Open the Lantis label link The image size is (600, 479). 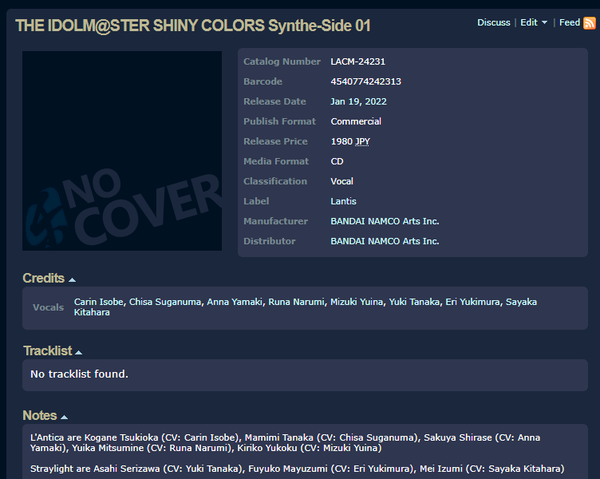pyautogui.click(x=343, y=201)
